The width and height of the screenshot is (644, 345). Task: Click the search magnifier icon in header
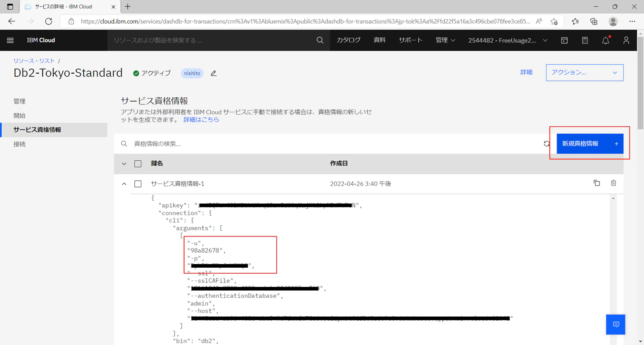(x=320, y=40)
